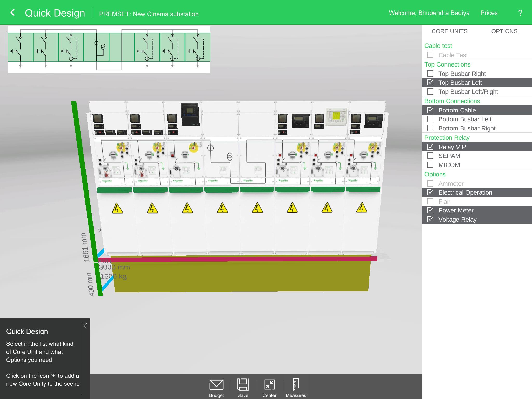The width and height of the screenshot is (532, 399).
Task: Click the 1500 kg weight label
Action: 113,276
